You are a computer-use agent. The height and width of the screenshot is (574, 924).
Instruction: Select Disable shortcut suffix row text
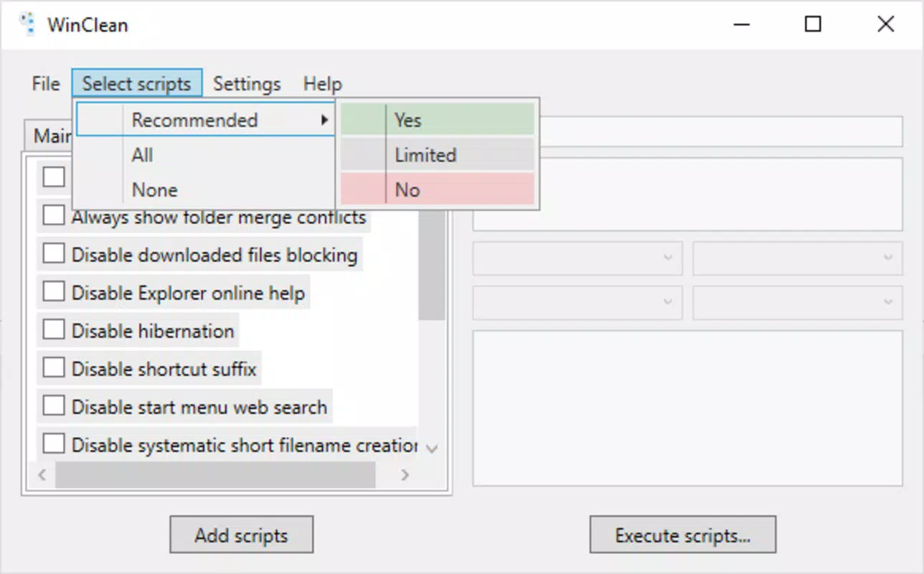[x=164, y=369]
